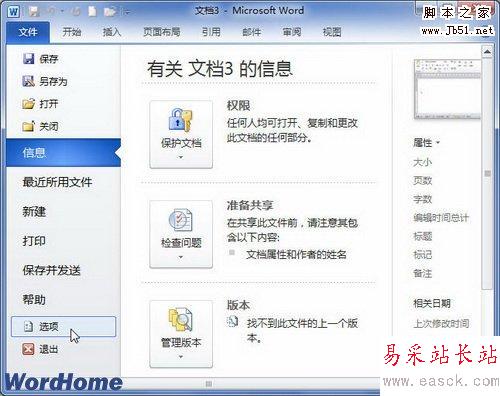Click the 字数 property label
The width and height of the screenshot is (500, 396).
point(423,199)
